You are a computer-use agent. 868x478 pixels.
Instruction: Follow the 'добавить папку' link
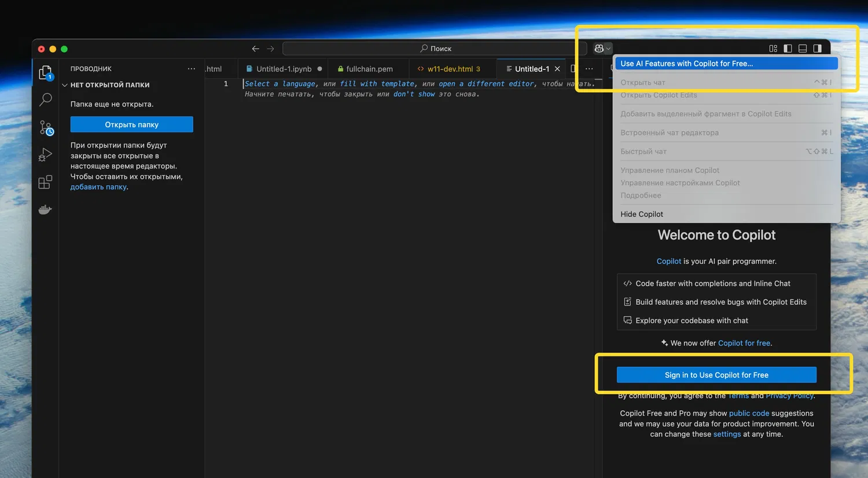click(x=98, y=187)
